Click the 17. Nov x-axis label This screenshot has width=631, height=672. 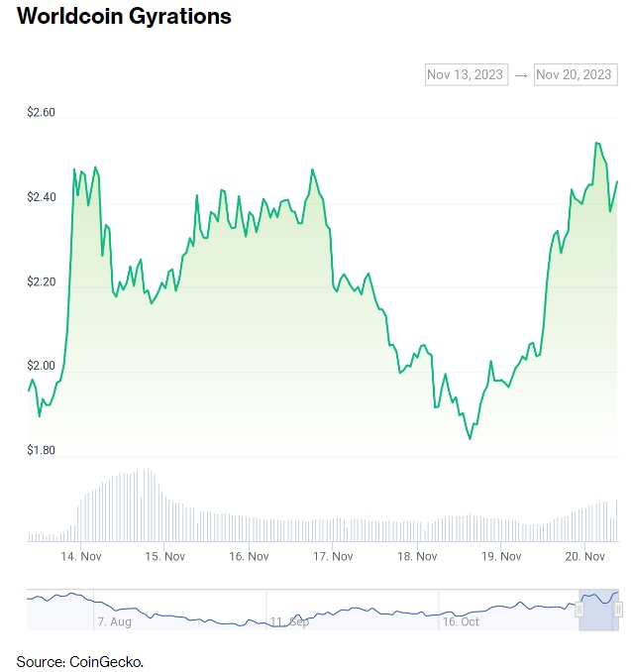coord(334,557)
